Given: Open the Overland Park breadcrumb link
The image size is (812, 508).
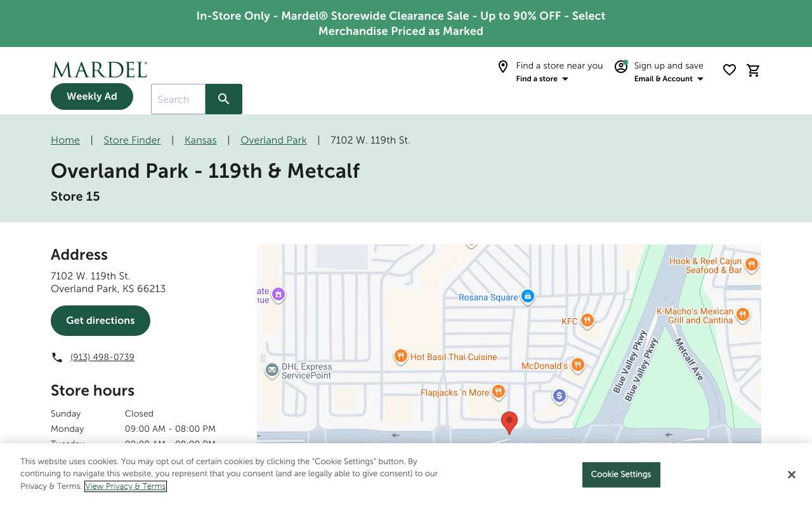Looking at the screenshot, I should click(x=273, y=140).
